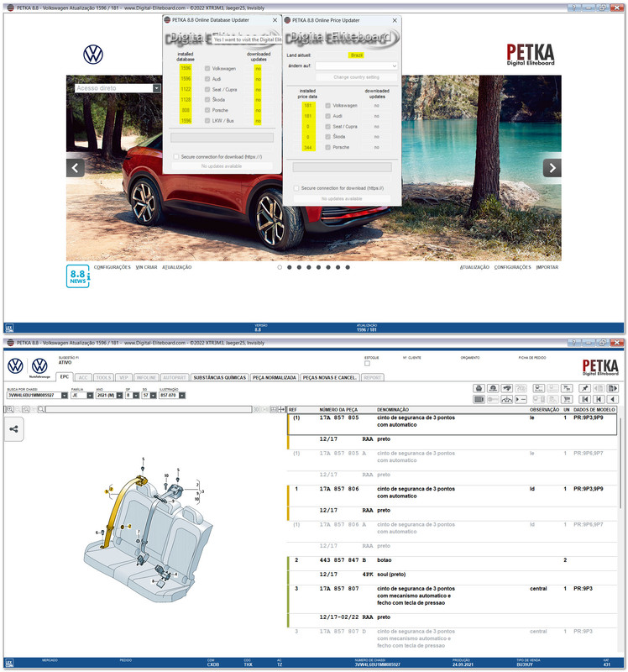Click the download-cloud icon in the toolbar
Image resolution: width=628 pixels, height=672 pixels.
[x=507, y=400]
